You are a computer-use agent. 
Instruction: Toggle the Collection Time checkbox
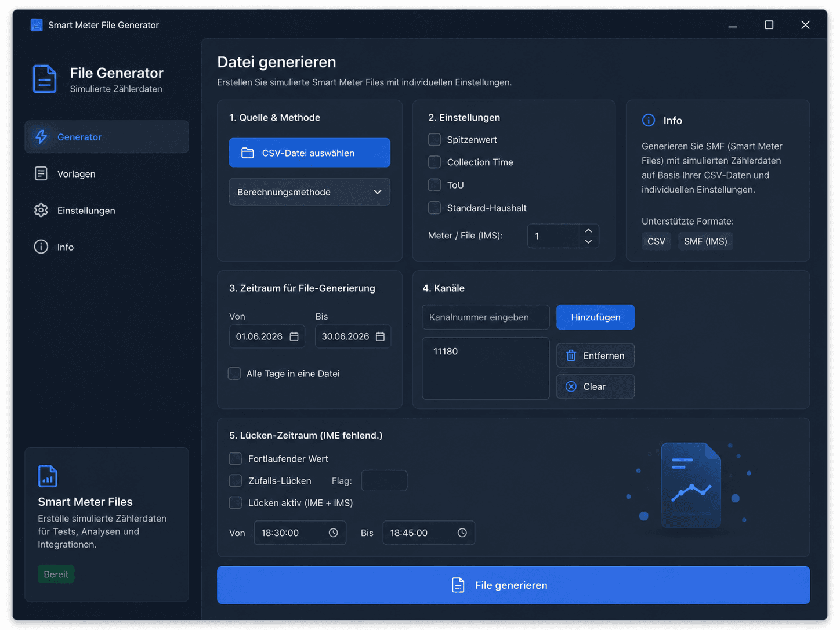435,162
